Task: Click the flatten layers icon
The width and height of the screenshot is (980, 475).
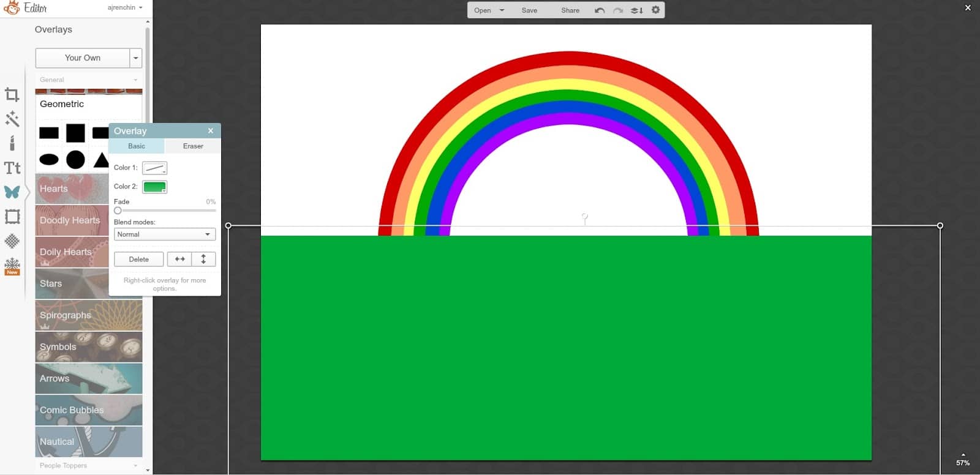Action: pyautogui.click(x=637, y=10)
